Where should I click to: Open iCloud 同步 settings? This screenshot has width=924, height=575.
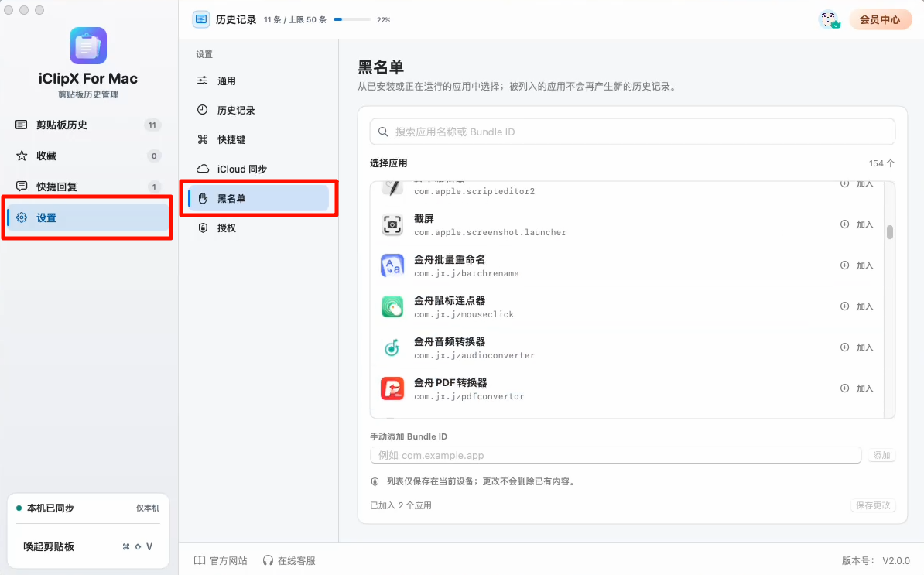click(x=258, y=169)
